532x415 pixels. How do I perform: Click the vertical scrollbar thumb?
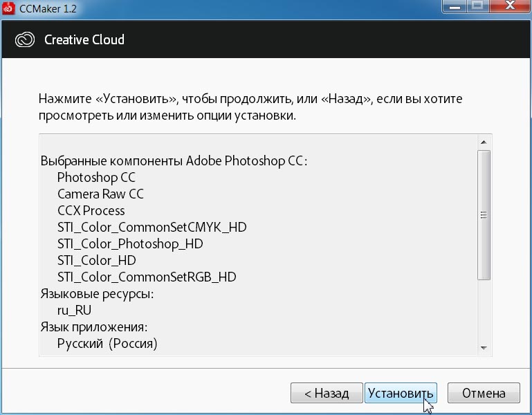[484, 215]
